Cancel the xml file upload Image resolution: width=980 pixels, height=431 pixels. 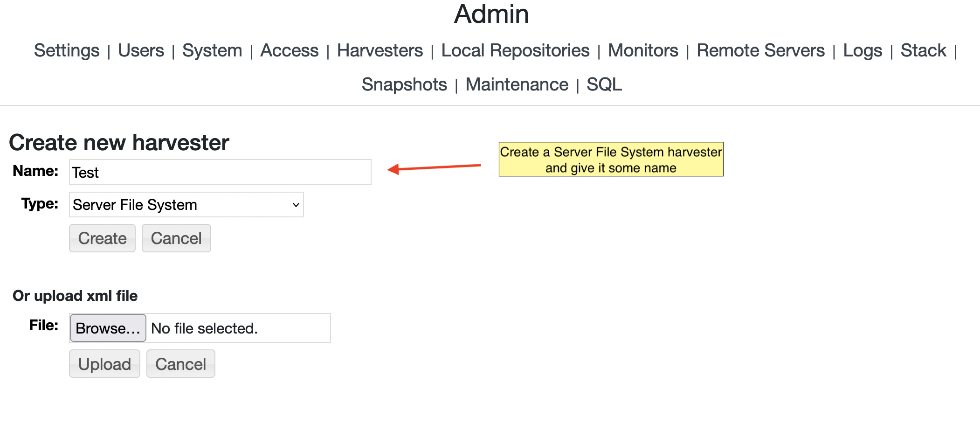(180, 364)
